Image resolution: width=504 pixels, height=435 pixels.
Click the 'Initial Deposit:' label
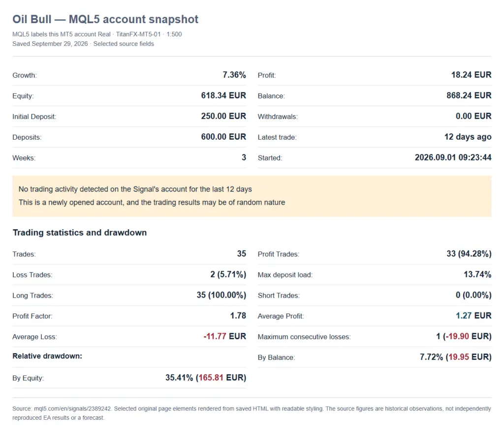click(x=34, y=117)
